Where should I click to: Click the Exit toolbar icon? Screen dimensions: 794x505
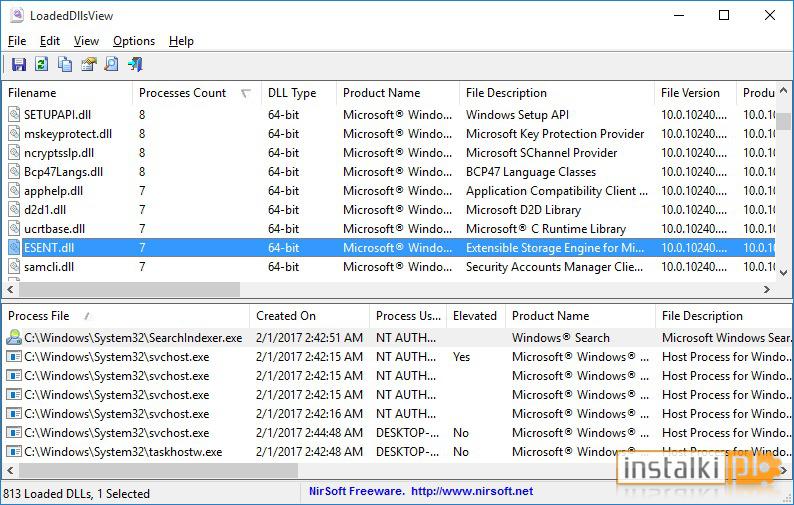pyautogui.click(x=135, y=64)
